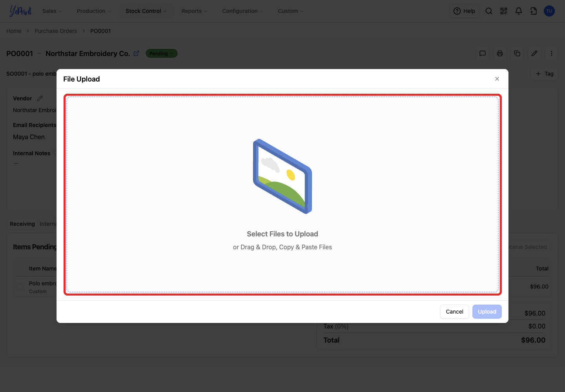Viewport: 565px width, 392px height.
Task: Click the pencil icon beside Vendor
Action: point(40,98)
